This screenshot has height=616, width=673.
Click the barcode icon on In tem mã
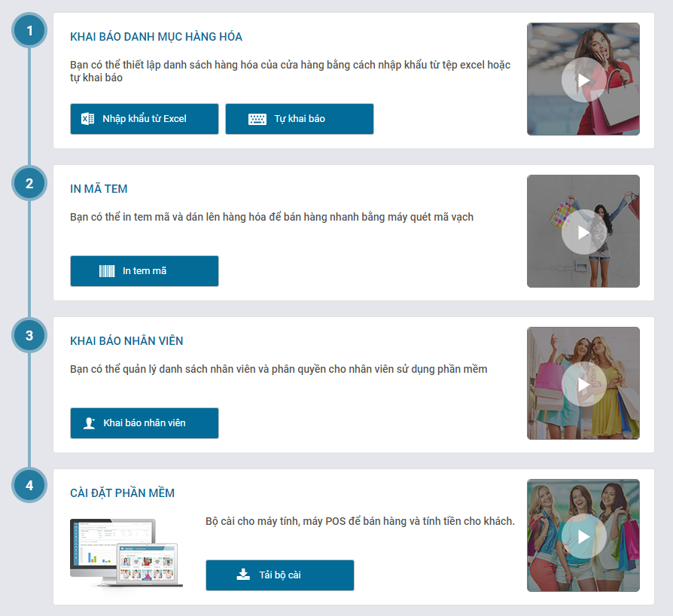(107, 271)
